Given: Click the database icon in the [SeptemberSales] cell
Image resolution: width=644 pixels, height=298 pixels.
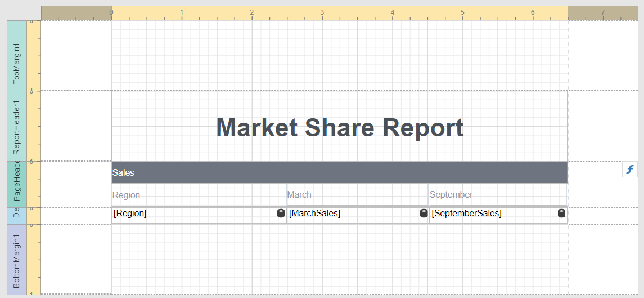Looking at the screenshot, I should click(561, 213).
